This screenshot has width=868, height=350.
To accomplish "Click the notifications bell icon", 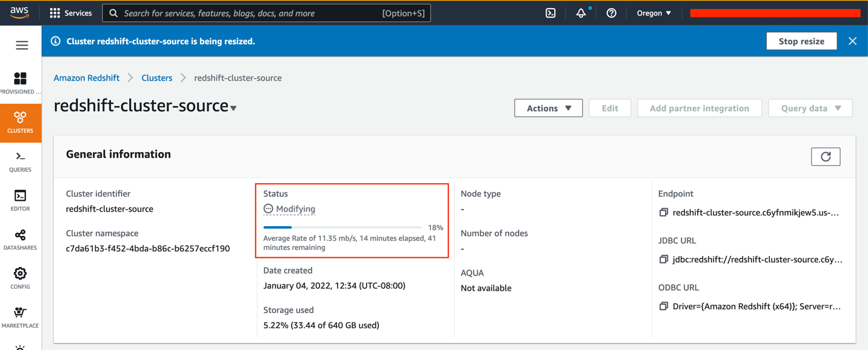I will (x=581, y=13).
